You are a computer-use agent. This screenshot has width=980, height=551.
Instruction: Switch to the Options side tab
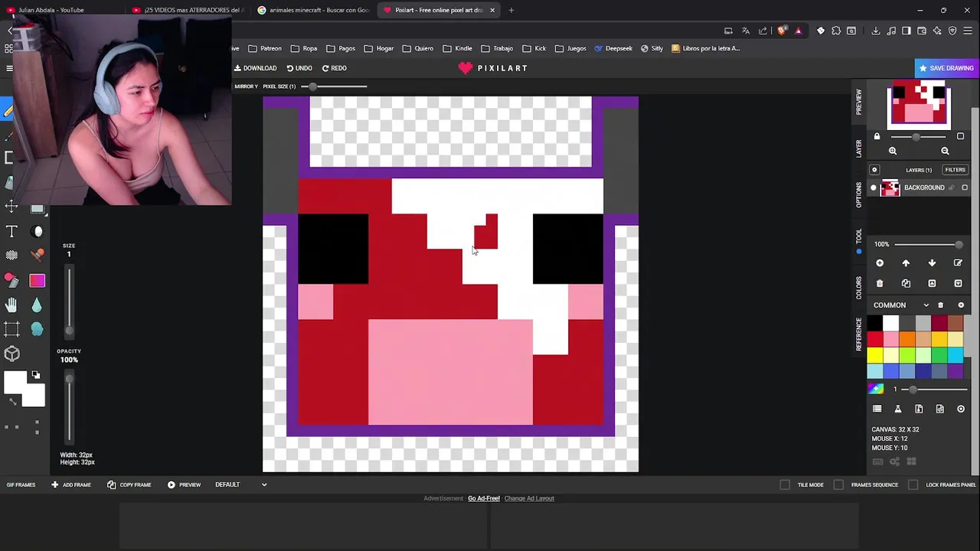tap(859, 194)
